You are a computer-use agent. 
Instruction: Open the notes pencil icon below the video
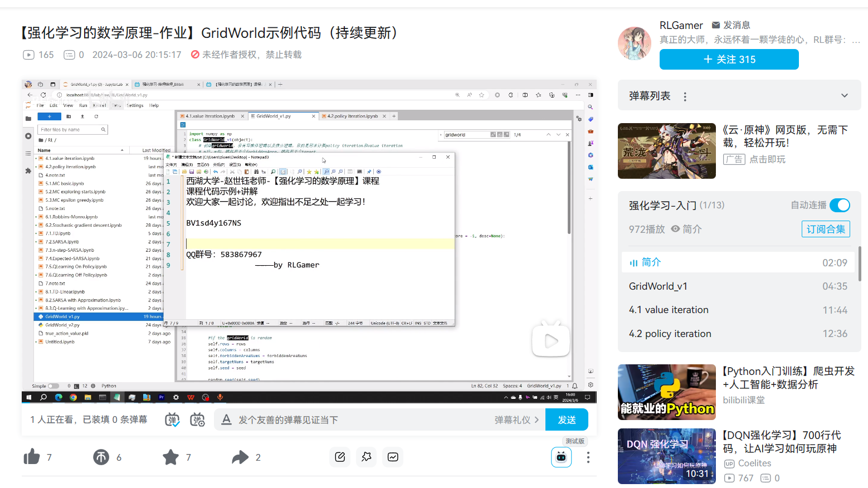click(x=340, y=457)
